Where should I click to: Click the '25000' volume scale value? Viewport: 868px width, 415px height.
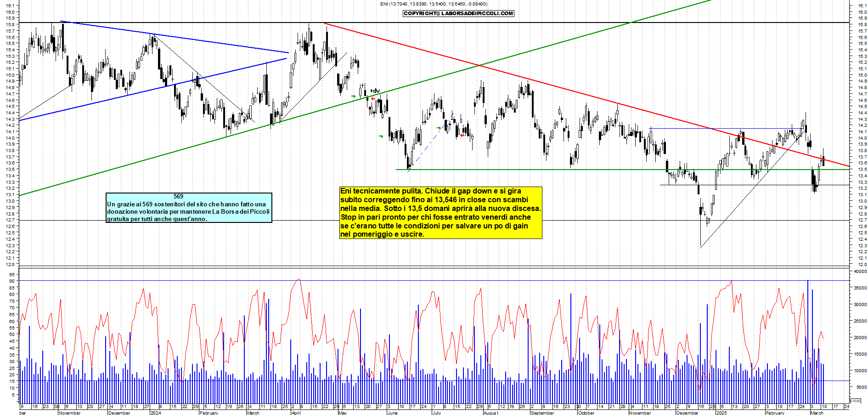tap(860, 321)
